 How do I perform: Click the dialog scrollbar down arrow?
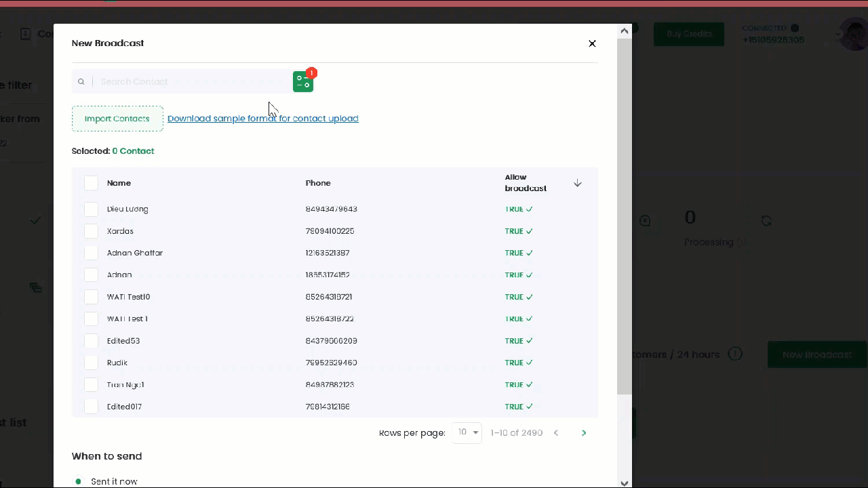[625, 483]
